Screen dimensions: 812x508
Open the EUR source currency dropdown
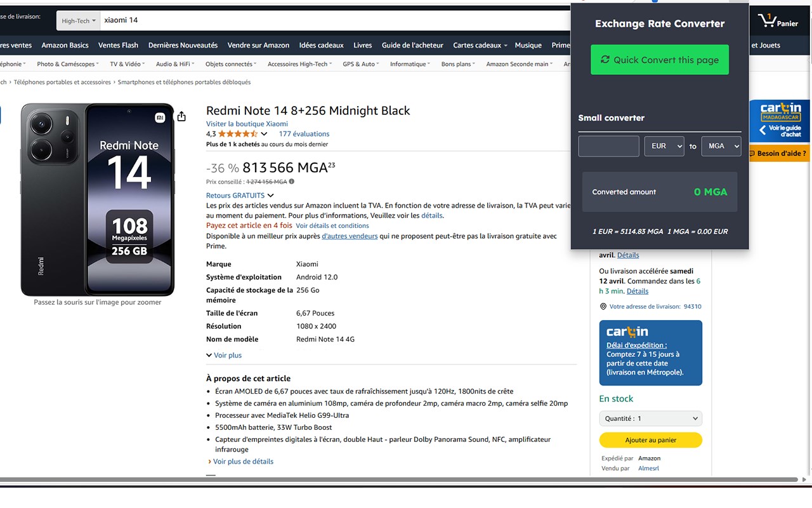click(x=664, y=146)
